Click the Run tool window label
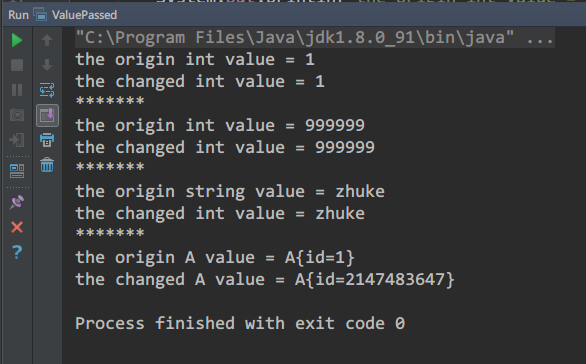 (18, 15)
